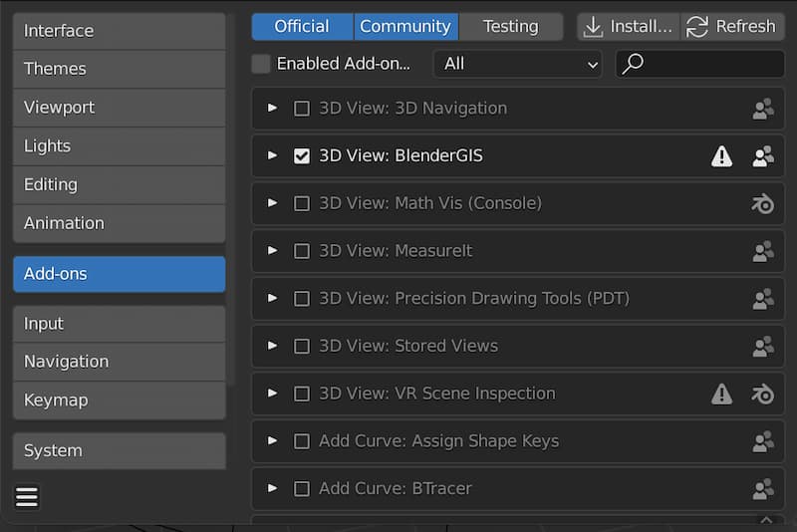
Task: Open the All category dropdown
Action: click(x=518, y=64)
